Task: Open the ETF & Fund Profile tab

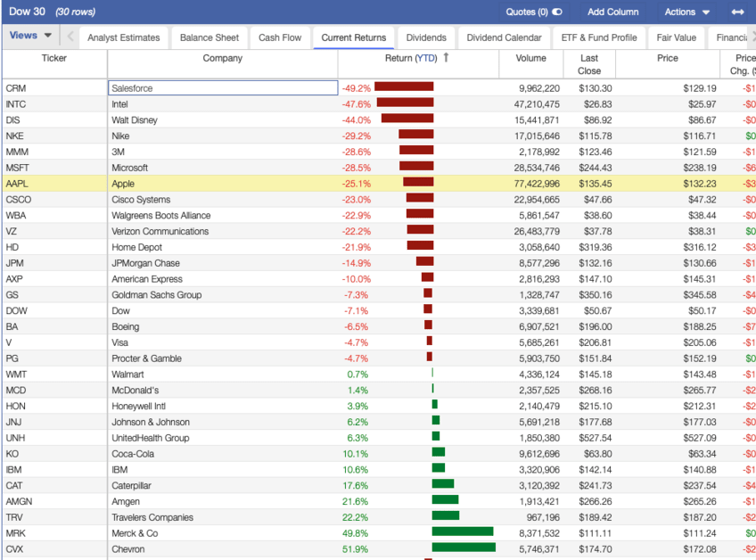Action: [599, 37]
